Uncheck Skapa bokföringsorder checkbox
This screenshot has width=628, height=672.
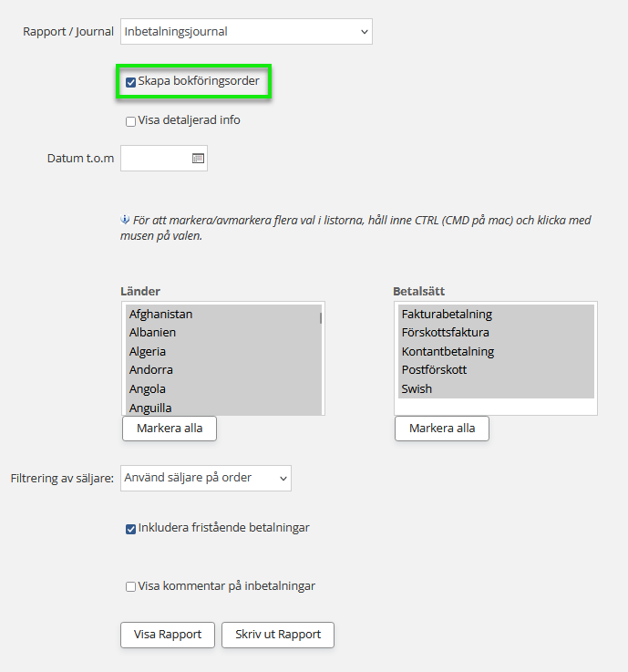(131, 82)
